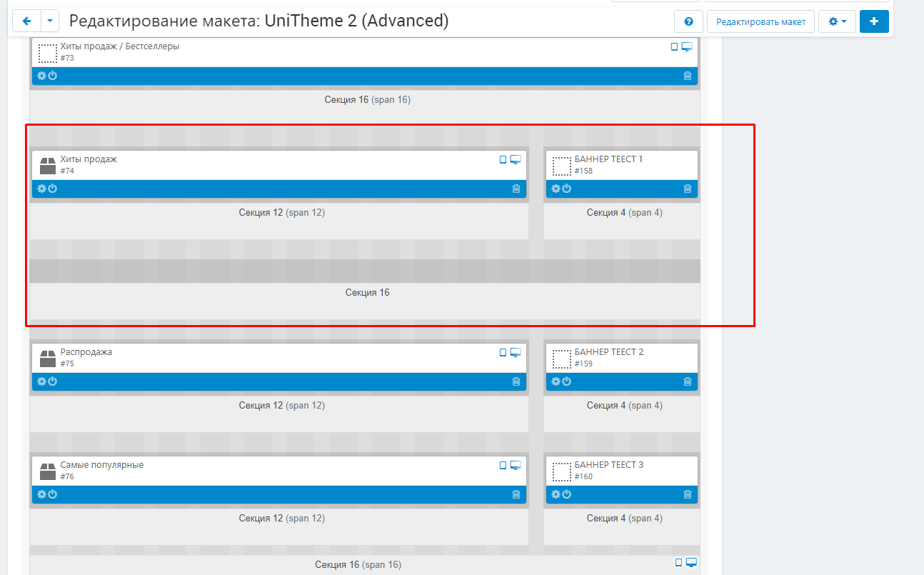The image size is (924, 575).
Task: Delete БАННЕР ТЕЕСТ 1 with trash icon
Action: (x=688, y=189)
